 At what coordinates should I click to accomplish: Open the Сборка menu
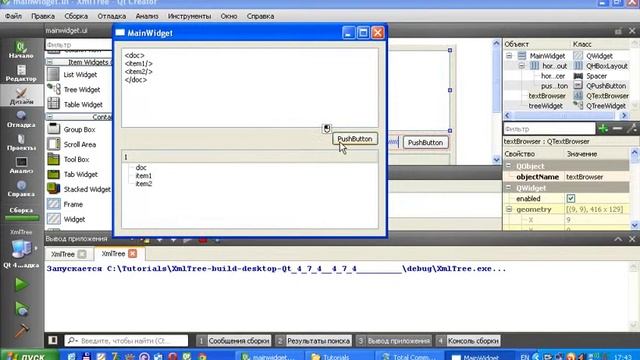(x=76, y=16)
